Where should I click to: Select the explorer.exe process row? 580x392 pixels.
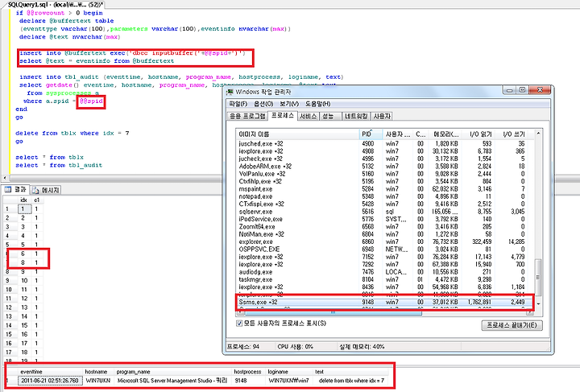pyautogui.click(x=385, y=242)
